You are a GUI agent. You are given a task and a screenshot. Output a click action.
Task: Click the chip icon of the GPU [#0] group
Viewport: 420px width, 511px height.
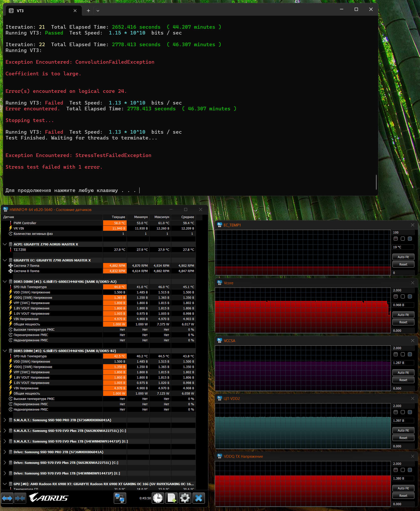[11, 484]
